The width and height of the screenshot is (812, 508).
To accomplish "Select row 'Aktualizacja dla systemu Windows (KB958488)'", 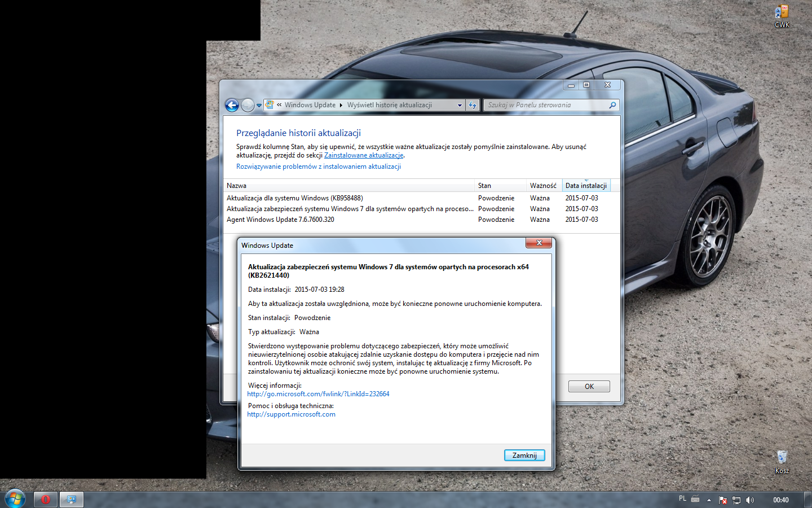I will click(x=417, y=198).
